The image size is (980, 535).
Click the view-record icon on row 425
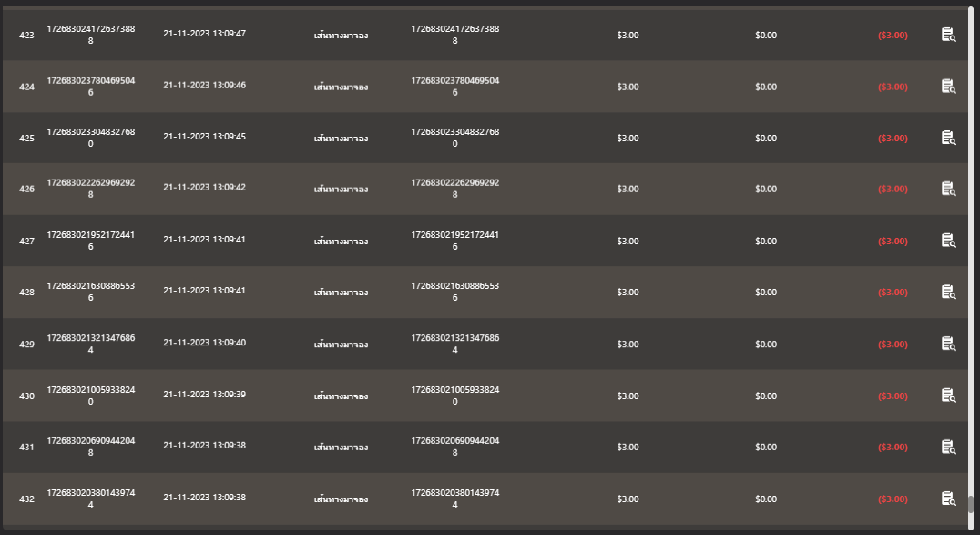pos(948,138)
